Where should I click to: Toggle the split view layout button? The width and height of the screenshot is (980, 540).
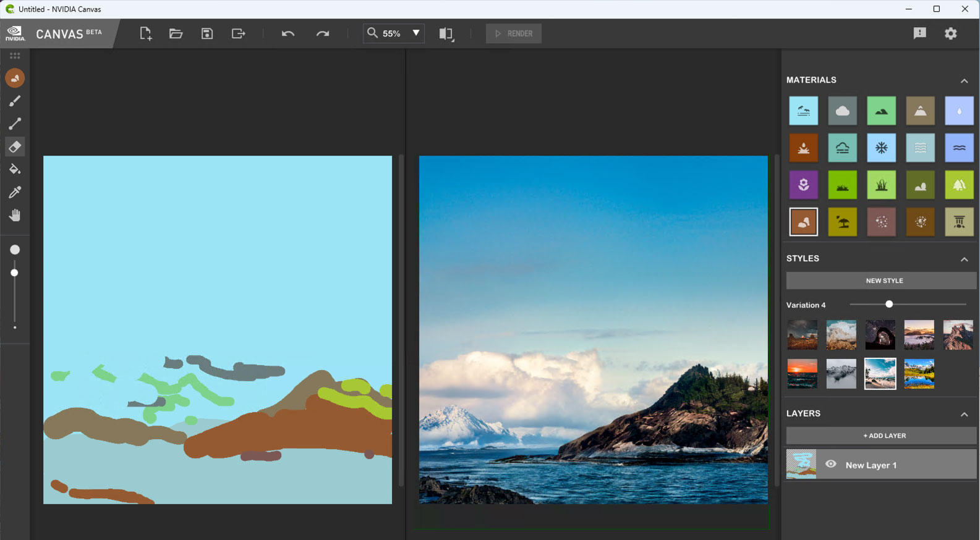[446, 34]
